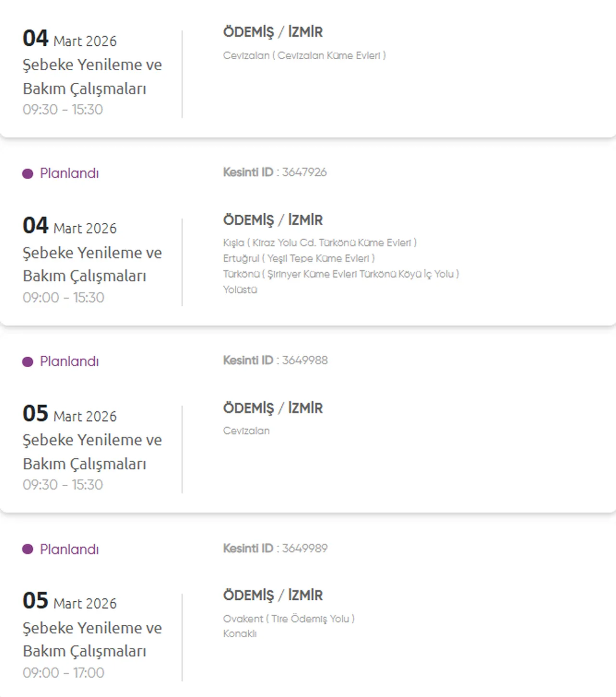Click Ovakent Tire Ödemiş Yolu line

pyautogui.click(x=289, y=619)
